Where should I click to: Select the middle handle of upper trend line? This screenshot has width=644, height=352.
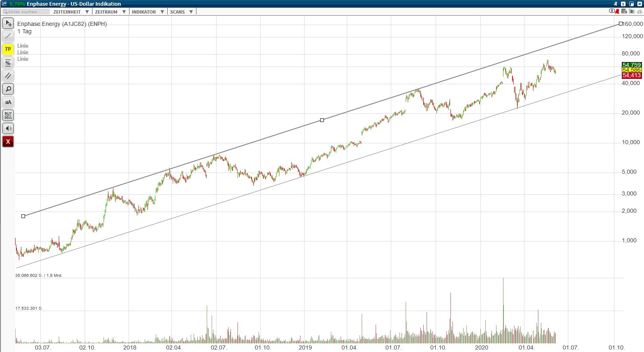click(x=322, y=120)
